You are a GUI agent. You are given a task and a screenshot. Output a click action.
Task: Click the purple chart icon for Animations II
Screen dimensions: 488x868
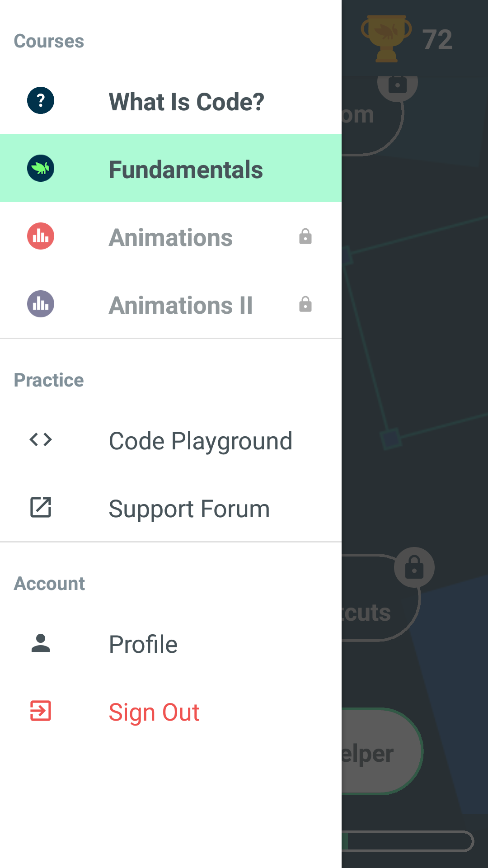pos(41,304)
